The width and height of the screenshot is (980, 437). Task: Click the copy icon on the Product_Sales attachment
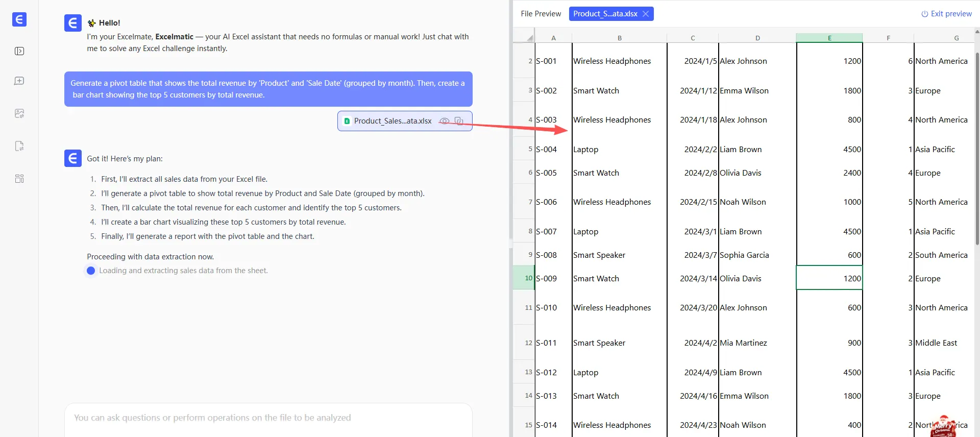pos(459,121)
